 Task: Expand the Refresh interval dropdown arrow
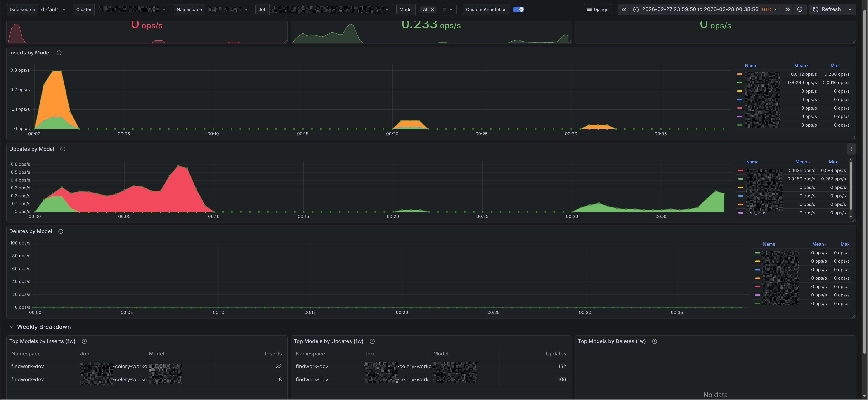(850, 9)
